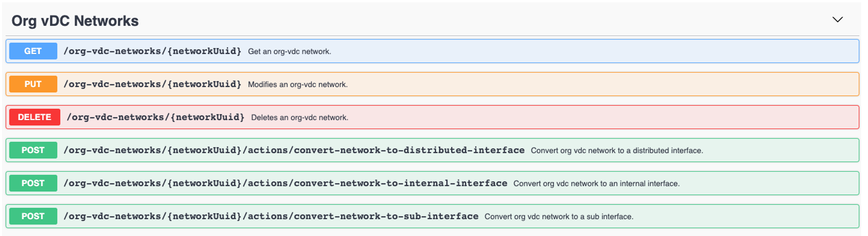Expand 'Deletes an org-vdc network.' operation
Viewport: 868px width, 236px height.
pyautogui.click(x=299, y=118)
